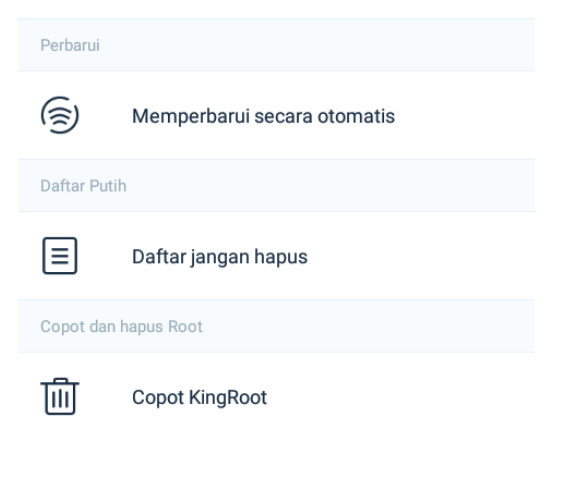Click the word Daftar in the do-not-delete row
The image size is (577, 483).
[159, 256]
